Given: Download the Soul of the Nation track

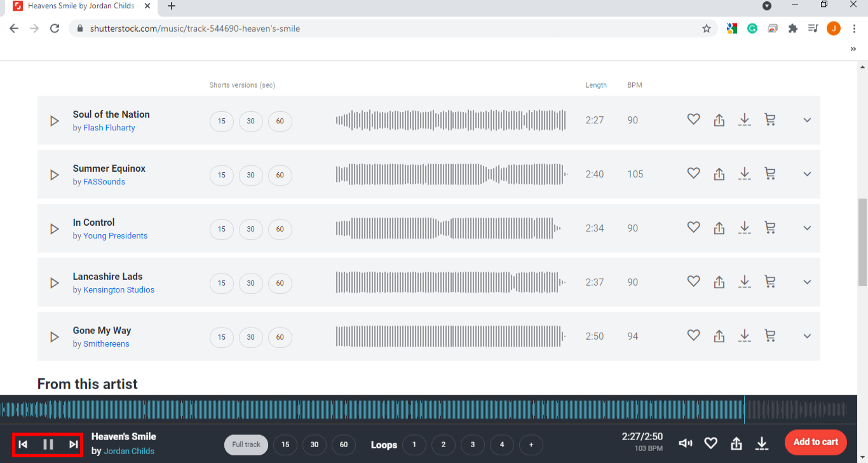Looking at the screenshot, I should pos(745,120).
